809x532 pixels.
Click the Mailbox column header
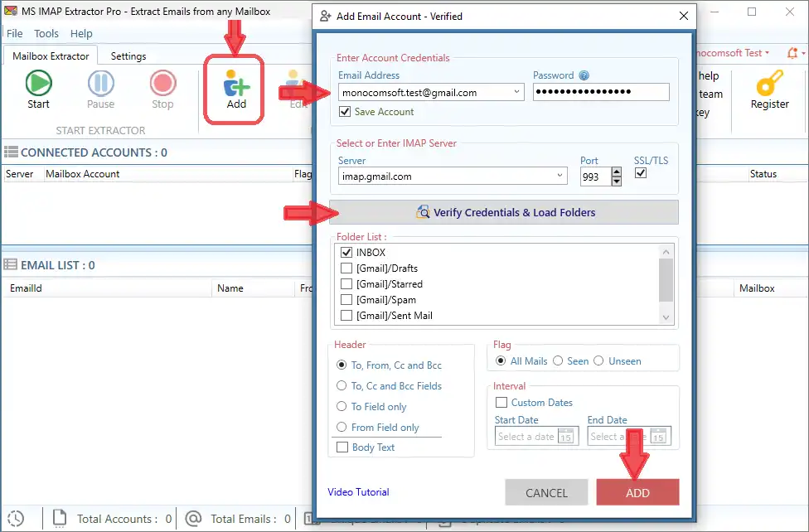tap(757, 288)
